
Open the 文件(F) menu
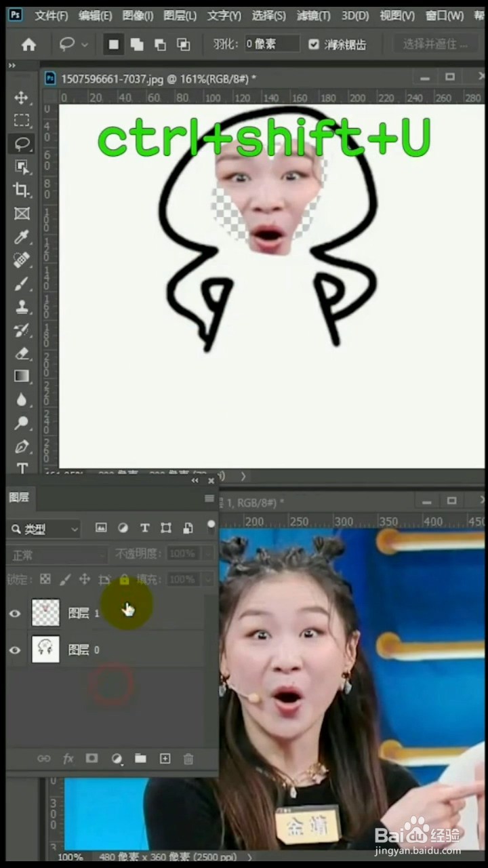click(52, 16)
